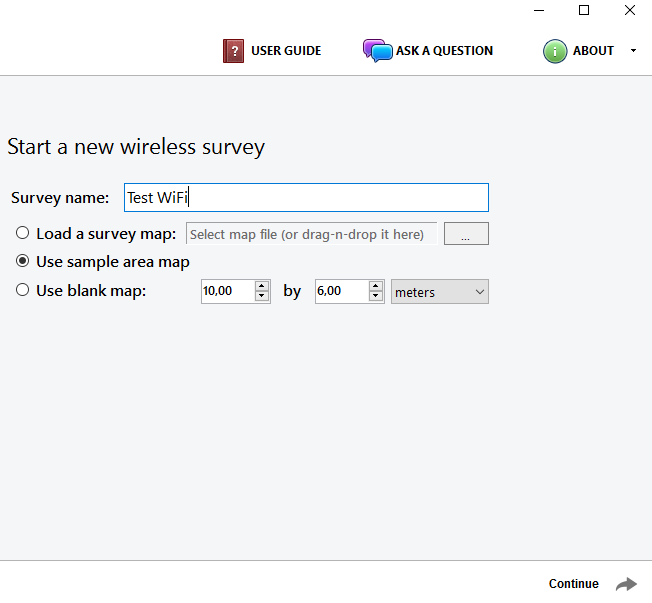Click the browse button for map file
Viewport: 652px width, 603px height.
pos(466,234)
